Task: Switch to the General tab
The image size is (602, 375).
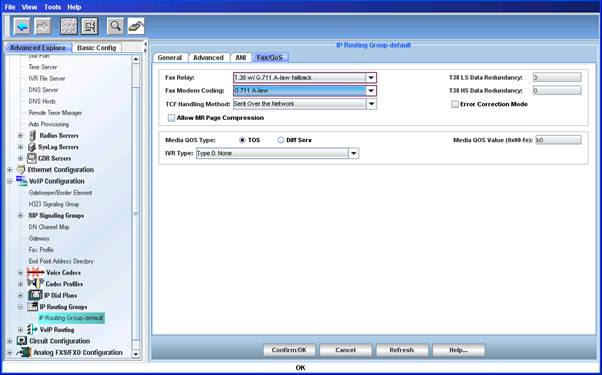Action: pos(170,58)
